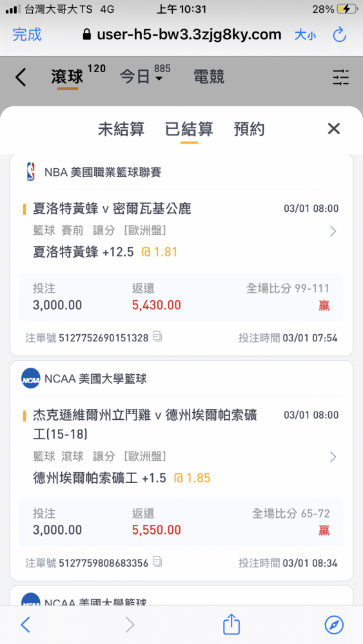Viewport: 363px width, 644px height.
Task: Tap the 完成 done button
Action: click(27, 35)
